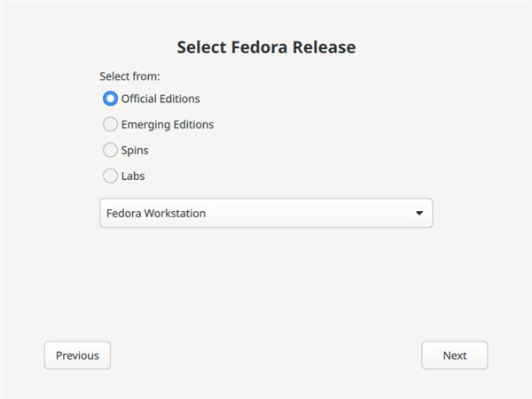Click the Next button
Viewport: 532px width, 399px height.
click(x=454, y=356)
